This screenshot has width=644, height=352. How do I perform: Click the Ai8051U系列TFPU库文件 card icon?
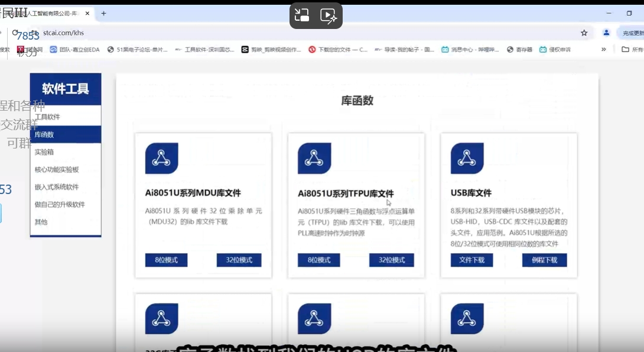(314, 159)
